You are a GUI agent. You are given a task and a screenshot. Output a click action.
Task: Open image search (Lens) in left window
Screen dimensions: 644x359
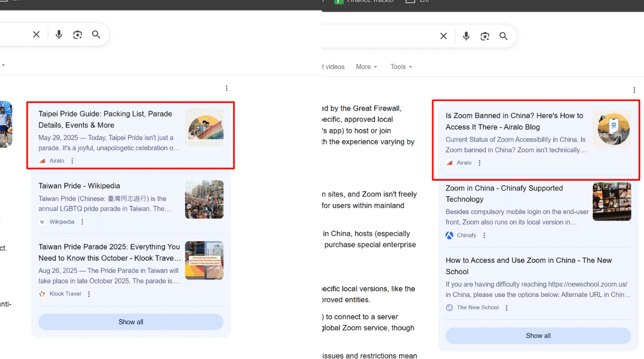[78, 34]
